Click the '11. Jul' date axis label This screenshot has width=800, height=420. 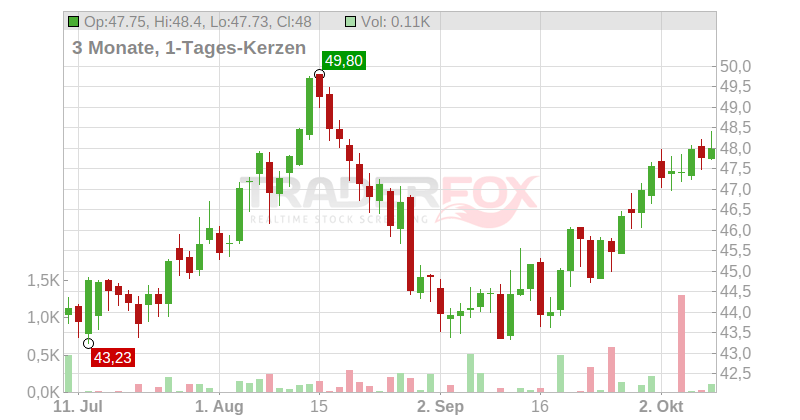pyautogui.click(x=78, y=407)
